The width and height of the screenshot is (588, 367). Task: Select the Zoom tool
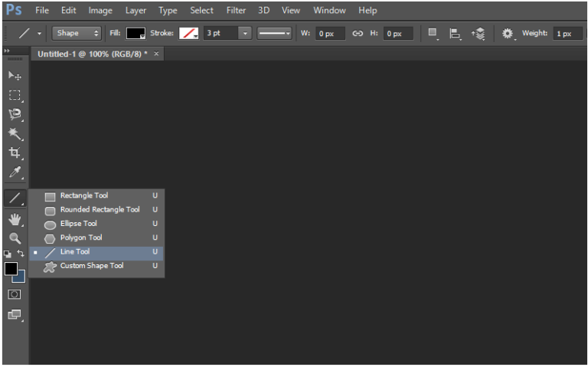15,238
